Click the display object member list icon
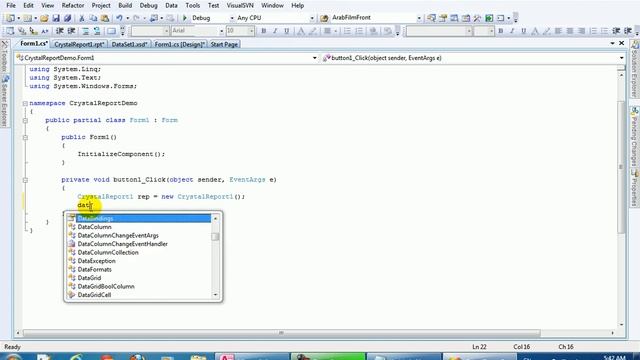Image resolution: width=640 pixels, height=360 pixels. point(10,31)
